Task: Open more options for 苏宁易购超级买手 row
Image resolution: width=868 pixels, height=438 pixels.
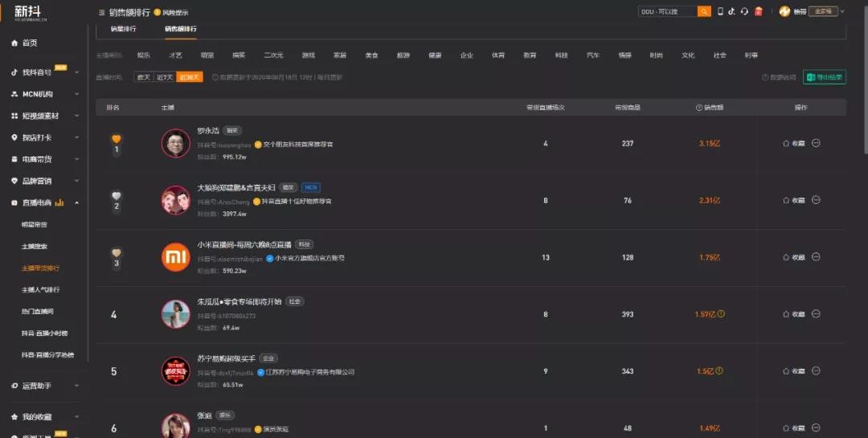Action: (816, 371)
